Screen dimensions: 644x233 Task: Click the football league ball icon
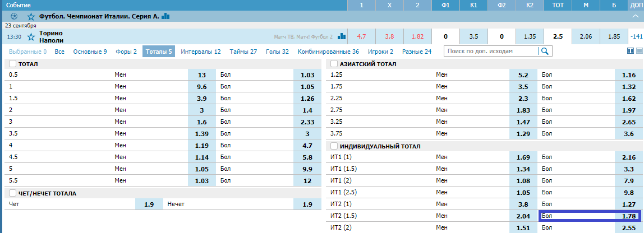coord(15,16)
